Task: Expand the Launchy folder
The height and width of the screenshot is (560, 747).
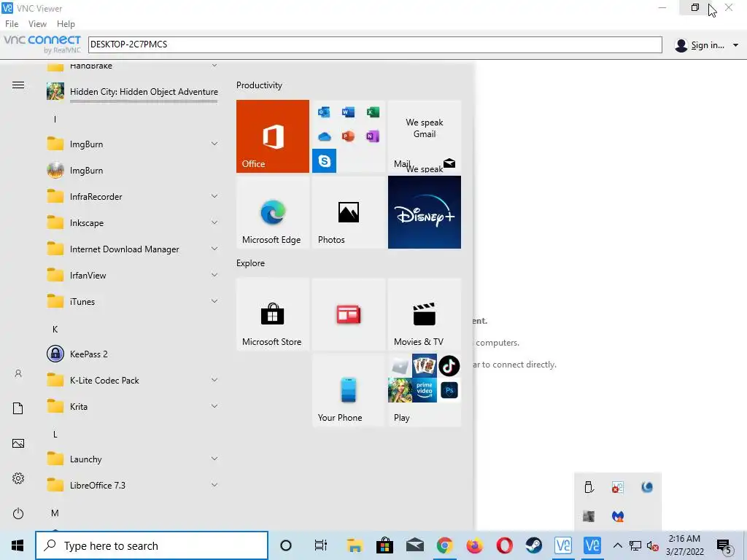Action: click(x=132, y=459)
